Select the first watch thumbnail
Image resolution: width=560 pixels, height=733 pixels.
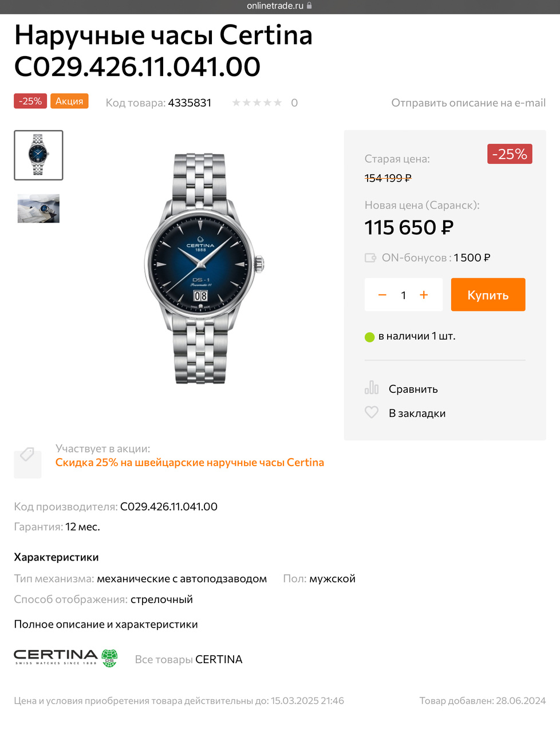pyautogui.click(x=38, y=155)
